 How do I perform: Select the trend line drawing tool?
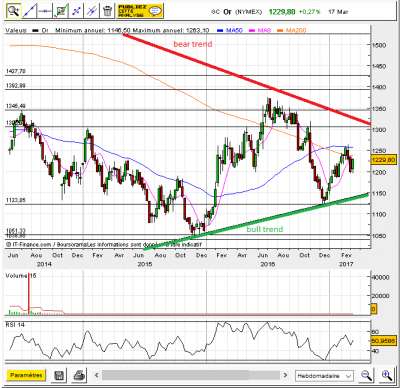click(x=29, y=11)
